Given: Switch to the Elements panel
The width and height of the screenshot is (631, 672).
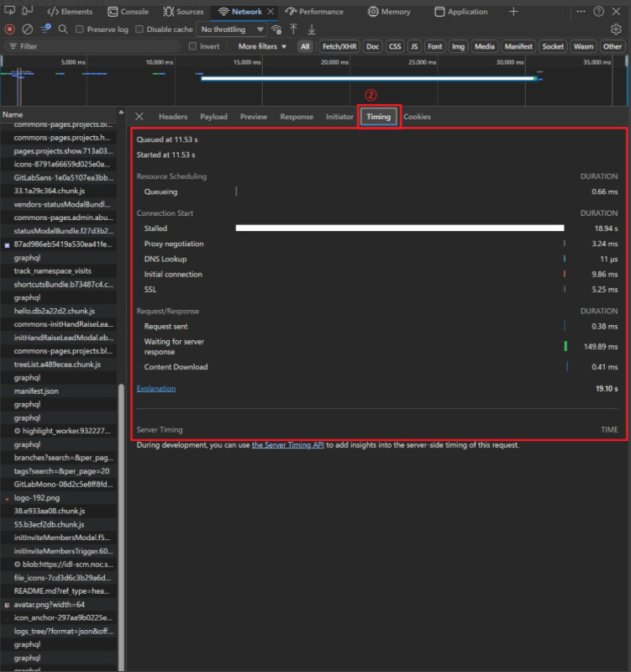Looking at the screenshot, I should click(71, 12).
